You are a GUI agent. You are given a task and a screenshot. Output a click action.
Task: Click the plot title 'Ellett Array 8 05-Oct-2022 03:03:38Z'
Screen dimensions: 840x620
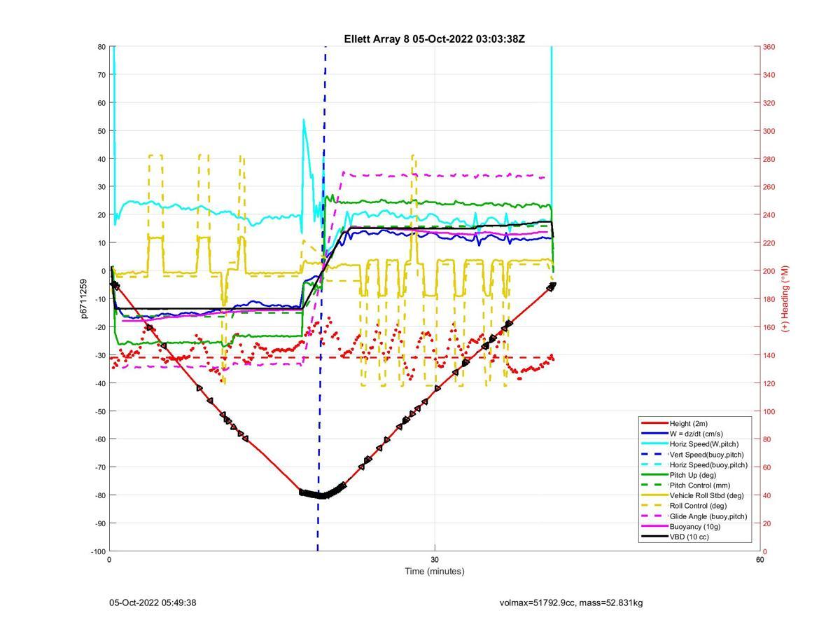pos(434,39)
